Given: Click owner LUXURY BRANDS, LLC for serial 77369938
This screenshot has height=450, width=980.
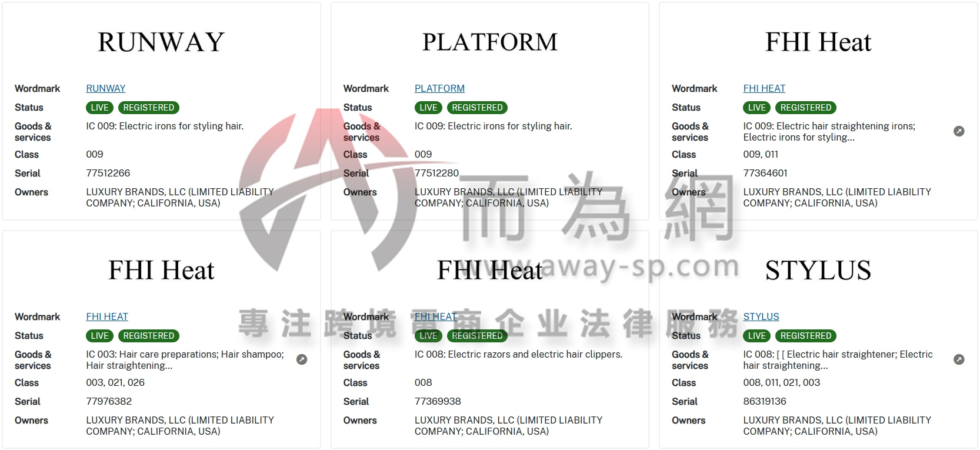Looking at the screenshot, I should [509, 425].
